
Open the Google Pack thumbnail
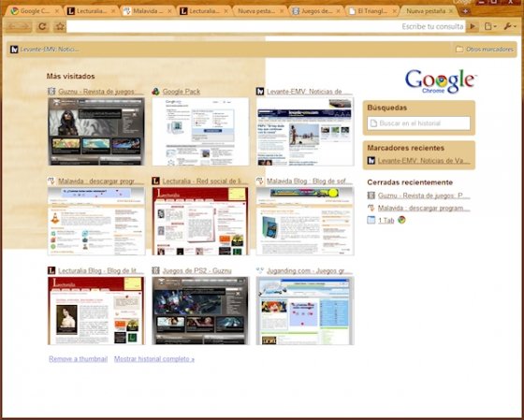(x=200, y=131)
